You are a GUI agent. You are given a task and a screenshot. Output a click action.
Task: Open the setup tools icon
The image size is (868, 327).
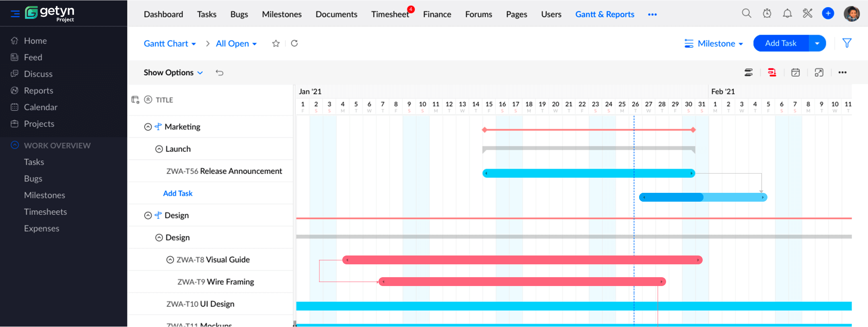click(x=807, y=13)
